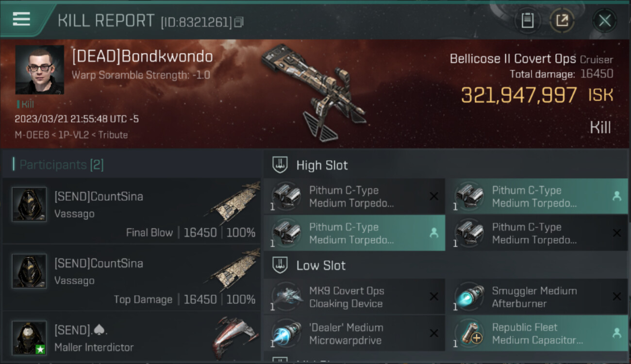
Task: Open the hamburger menu in the header
Action: point(21,19)
